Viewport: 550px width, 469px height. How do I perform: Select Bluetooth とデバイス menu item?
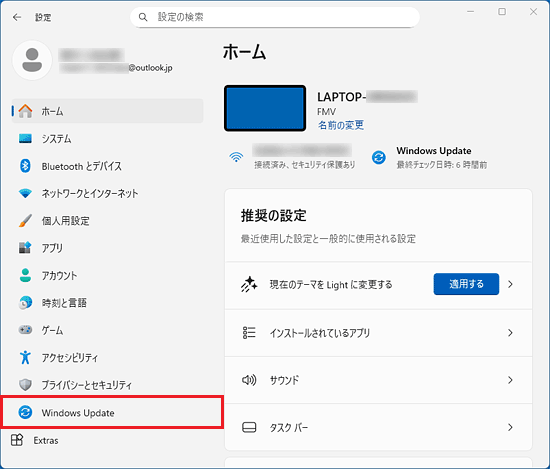(82, 166)
